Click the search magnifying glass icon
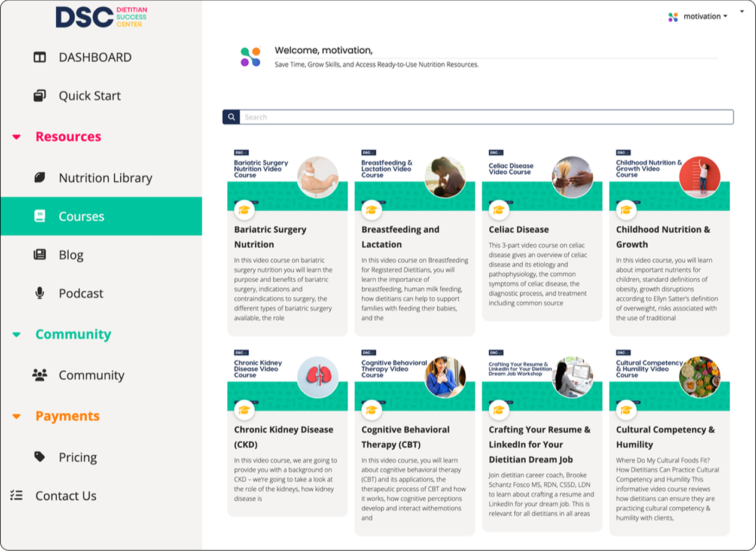The height and width of the screenshot is (551, 756). 231,117
